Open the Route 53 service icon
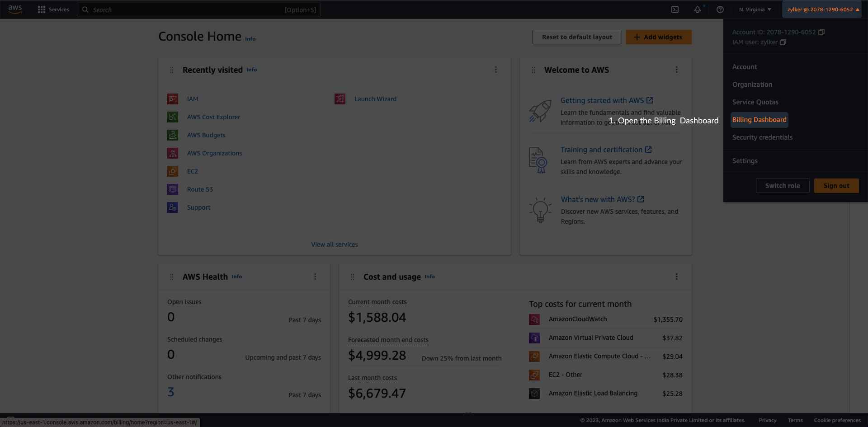Viewport: 868px width, 427px height. (173, 189)
